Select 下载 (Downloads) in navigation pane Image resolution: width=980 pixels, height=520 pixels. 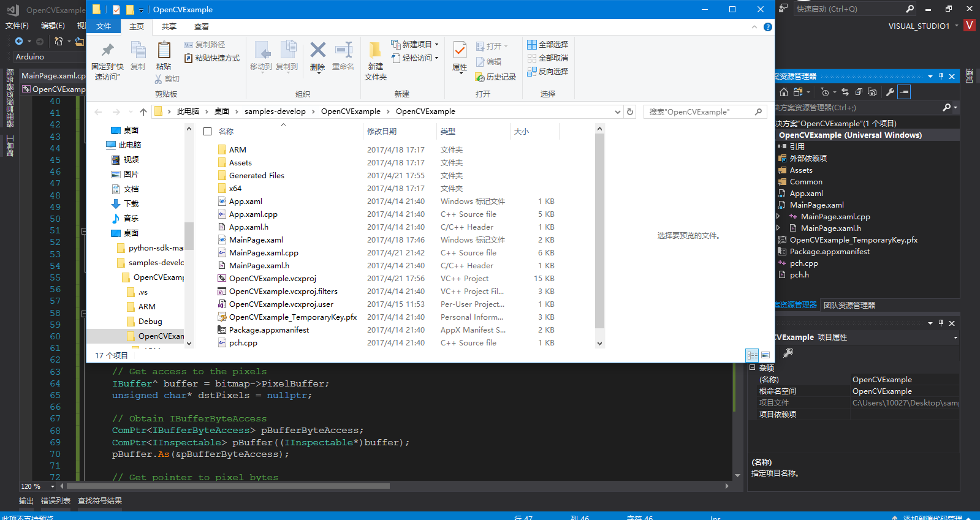pos(131,203)
